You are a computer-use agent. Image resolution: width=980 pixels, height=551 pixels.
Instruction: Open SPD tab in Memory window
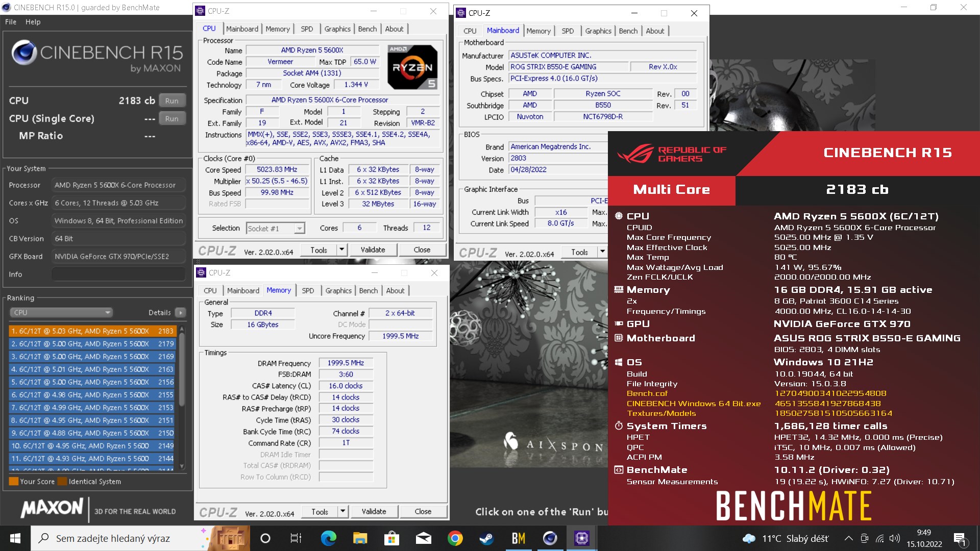pos(308,291)
